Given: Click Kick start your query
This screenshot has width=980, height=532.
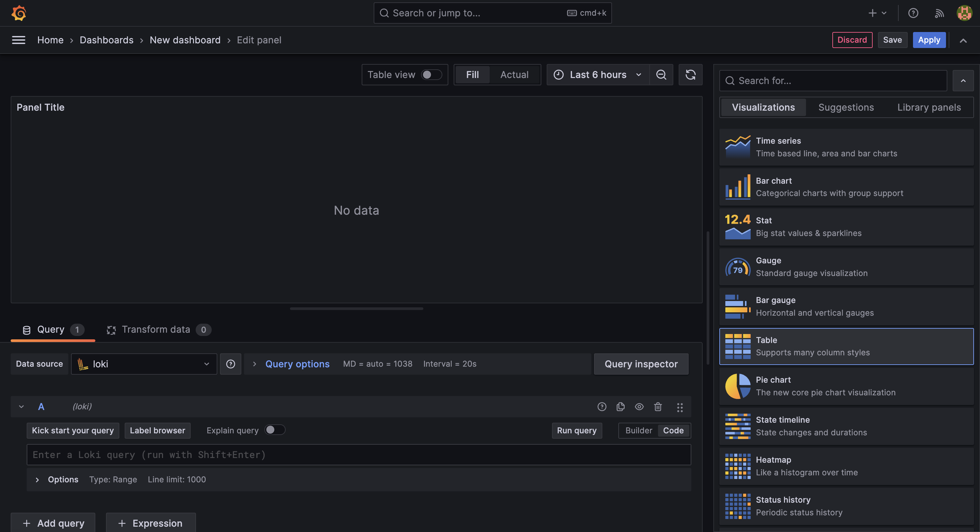Looking at the screenshot, I should pos(73,431).
